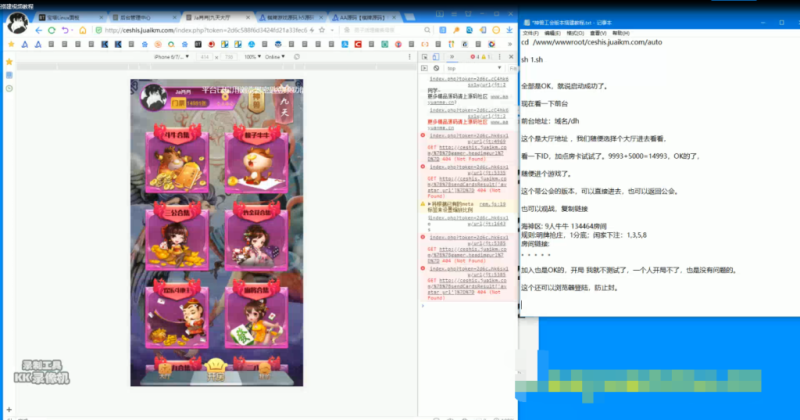Click the center gold crown icon at game bottom
The width and height of the screenshot is (800, 420).
[x=214, y=366]
